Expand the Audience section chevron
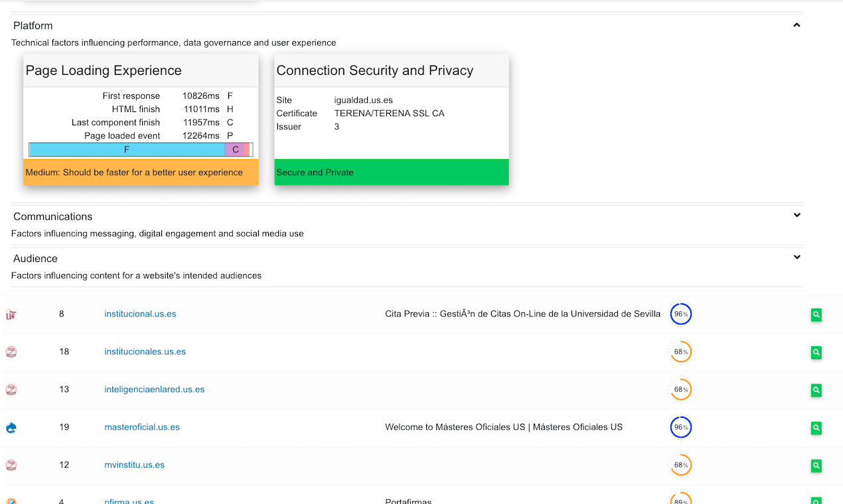The height and width of the screenshot is (504, 843). click(x=797, y=257)
